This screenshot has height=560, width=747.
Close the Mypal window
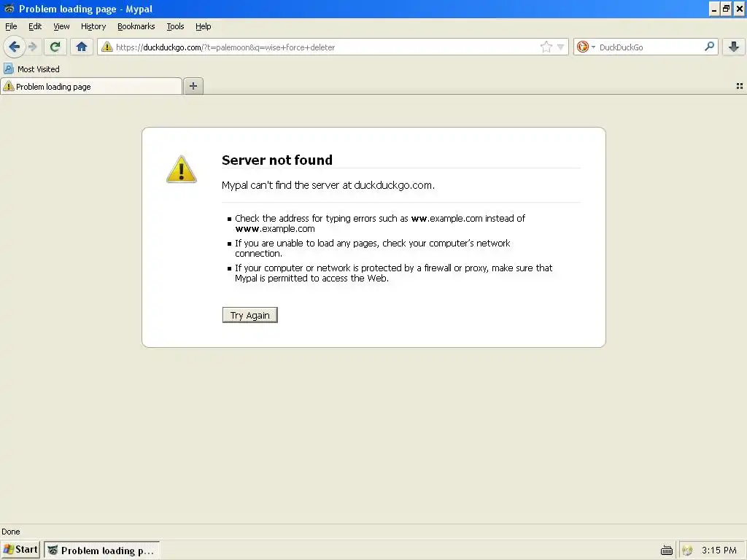click(x=740, y=9)
